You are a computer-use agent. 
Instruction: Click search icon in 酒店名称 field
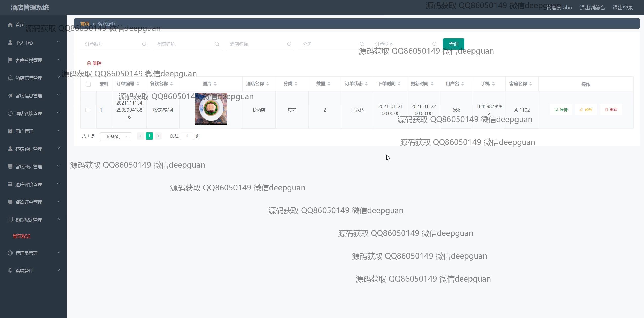pyautogui.click(x=289, y=44)
